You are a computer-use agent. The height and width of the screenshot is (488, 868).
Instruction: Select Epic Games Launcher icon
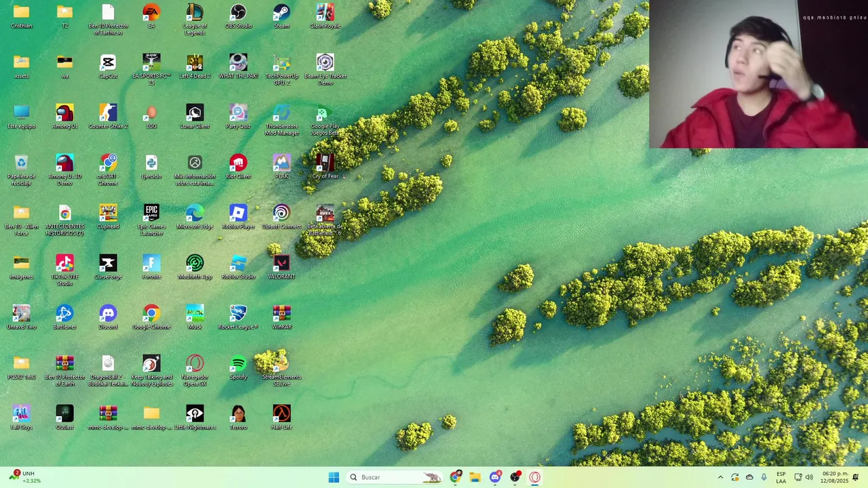(151, 220)
